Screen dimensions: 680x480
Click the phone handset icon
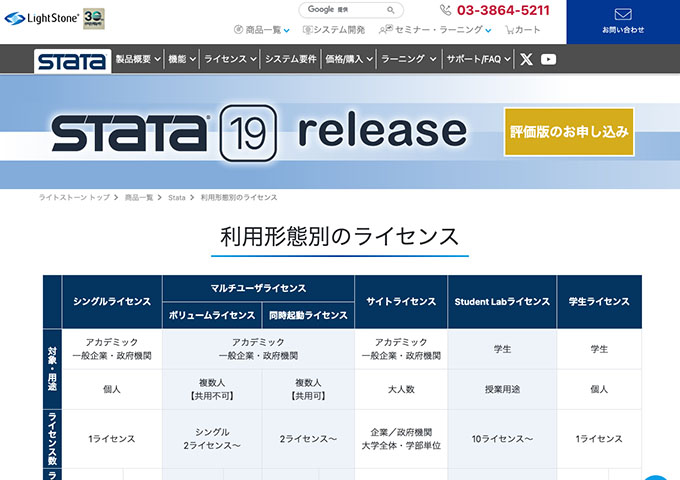[x=445, y=10]
